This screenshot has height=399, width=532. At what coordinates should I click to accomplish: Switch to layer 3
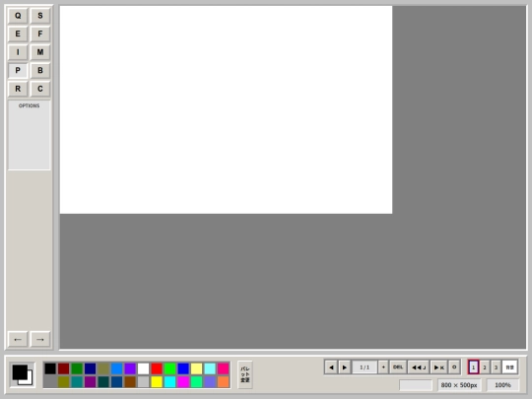496,367
